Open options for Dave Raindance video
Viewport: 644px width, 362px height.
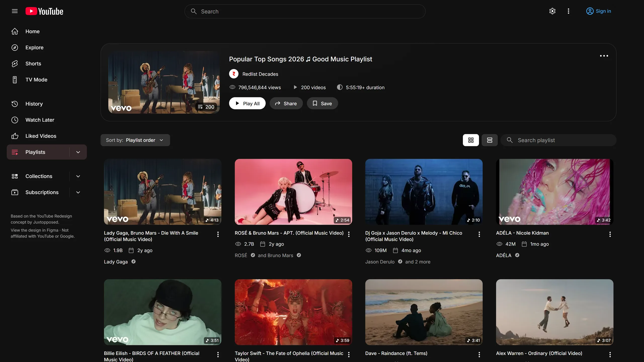pos(479,354)
